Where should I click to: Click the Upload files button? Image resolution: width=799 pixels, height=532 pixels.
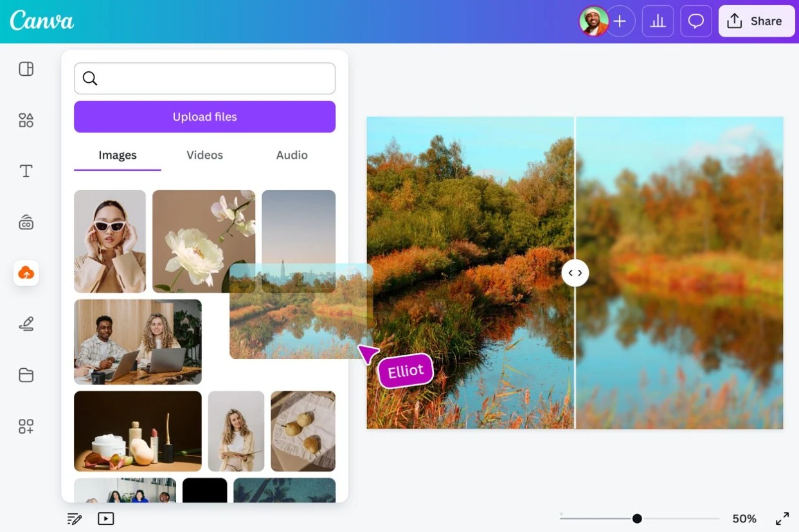point(204,117)
